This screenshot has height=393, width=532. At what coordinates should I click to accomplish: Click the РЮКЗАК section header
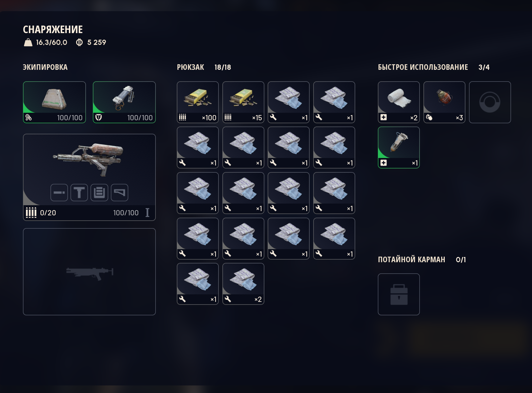tap(191, 67)
